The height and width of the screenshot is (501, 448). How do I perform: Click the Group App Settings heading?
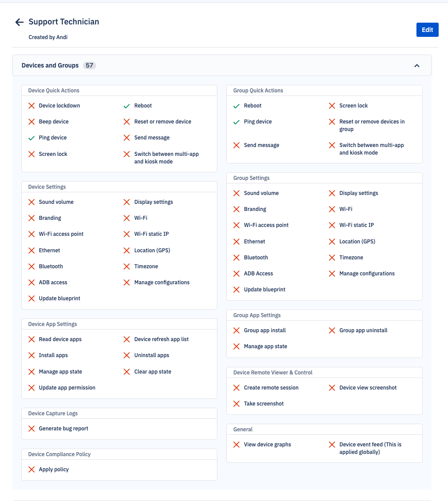click(257, 315)
